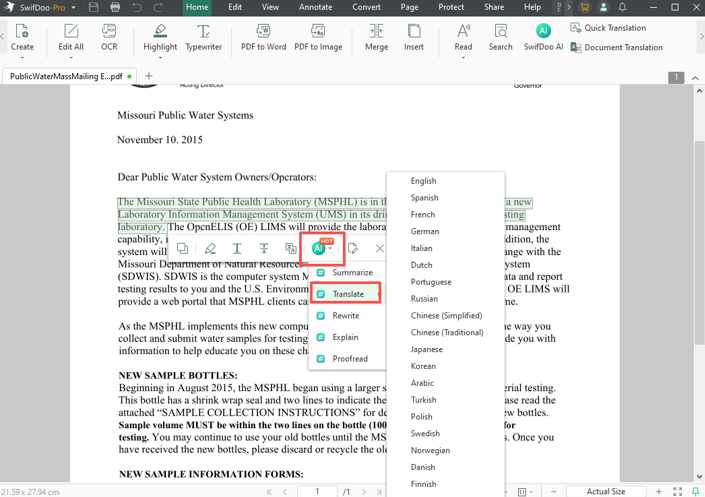Expand the Read dropdown arrow
The image size is (705, 497).
[463, 58]
